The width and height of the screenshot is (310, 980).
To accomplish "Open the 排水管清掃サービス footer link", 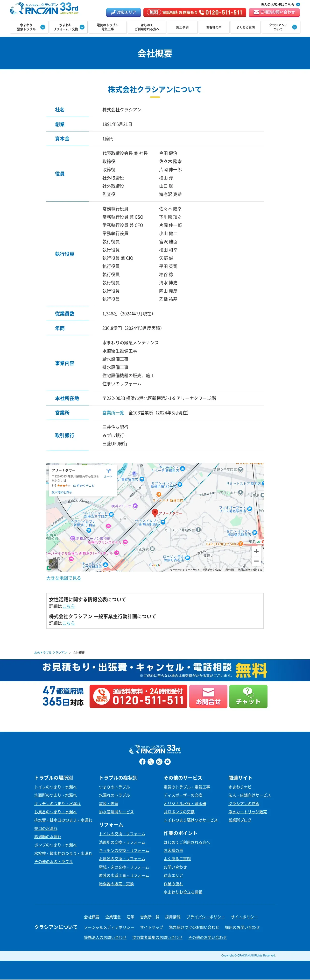I will (x=116, y=812).
